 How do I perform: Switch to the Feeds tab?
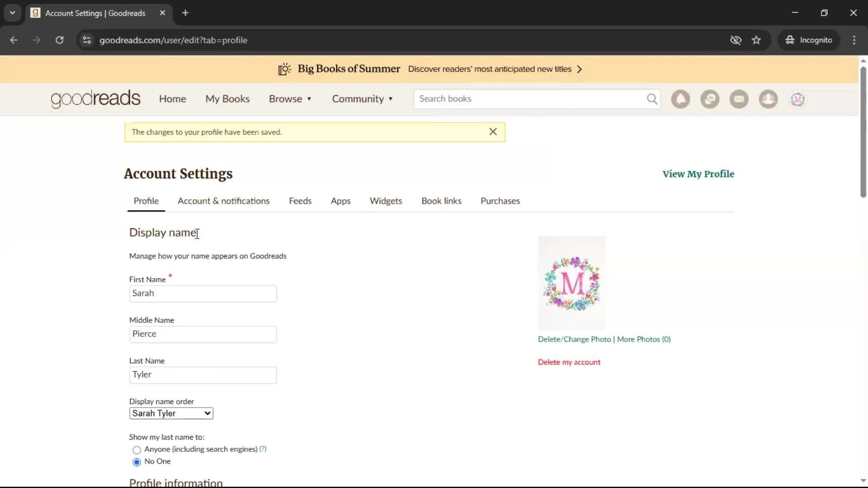click(300, 201)
